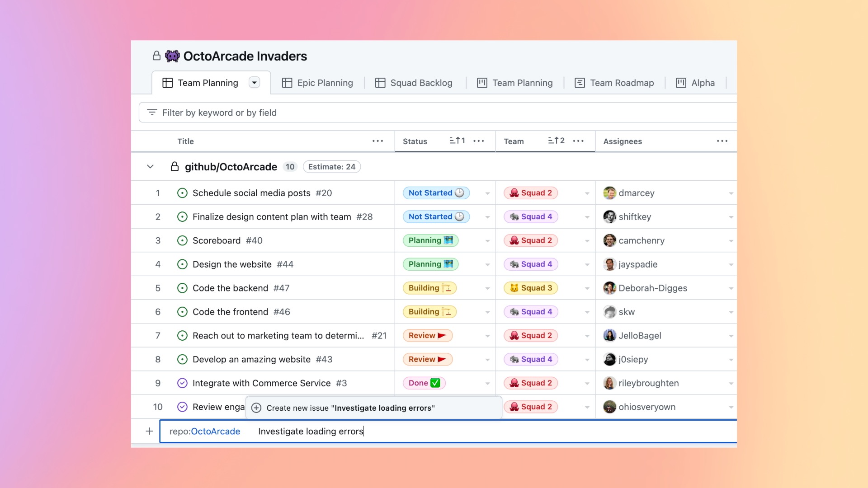Click plus circle icon in create issue suggestion
868x488 pixels.
(256, 408)
